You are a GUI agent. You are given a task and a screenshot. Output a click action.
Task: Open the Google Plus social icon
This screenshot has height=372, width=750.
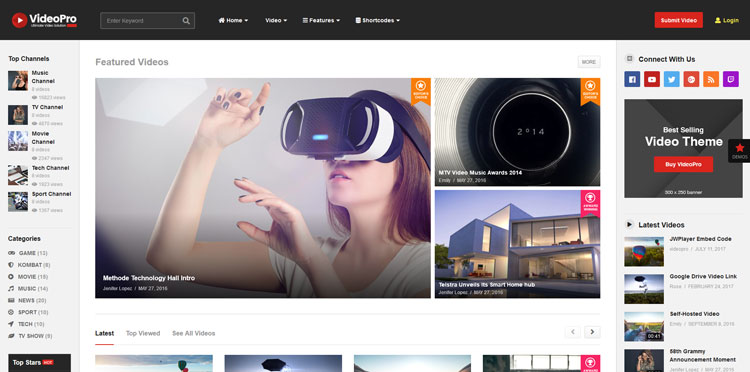[x=691, y=79]
